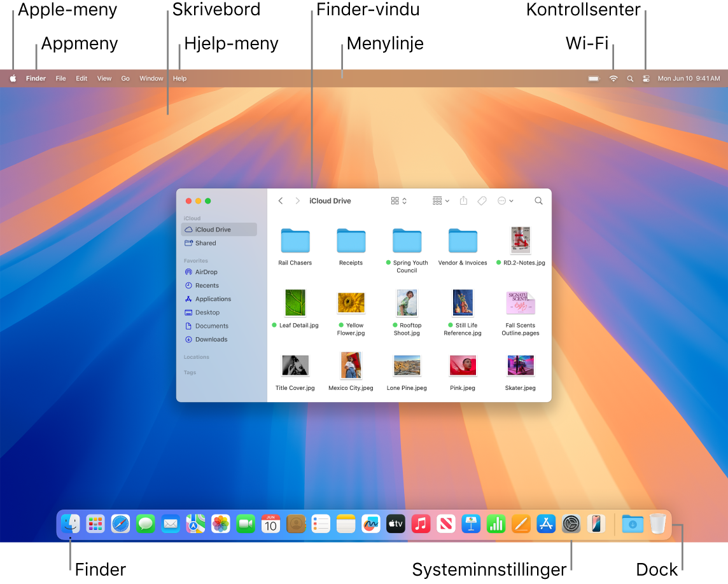This screenshot has height=584, width=728.
Task: Open the Finder app menu
Action: click(x=36, y=78)
